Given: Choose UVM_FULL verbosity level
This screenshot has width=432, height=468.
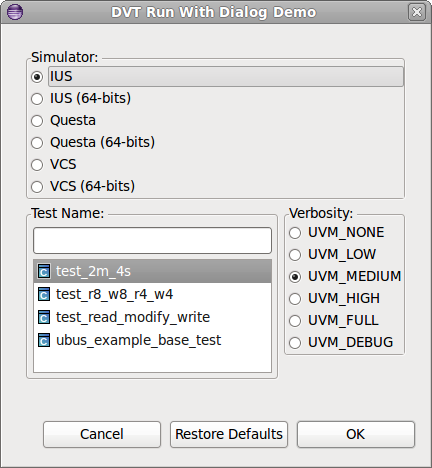Looking at the screenshot, I should click(x=295, y=321).
